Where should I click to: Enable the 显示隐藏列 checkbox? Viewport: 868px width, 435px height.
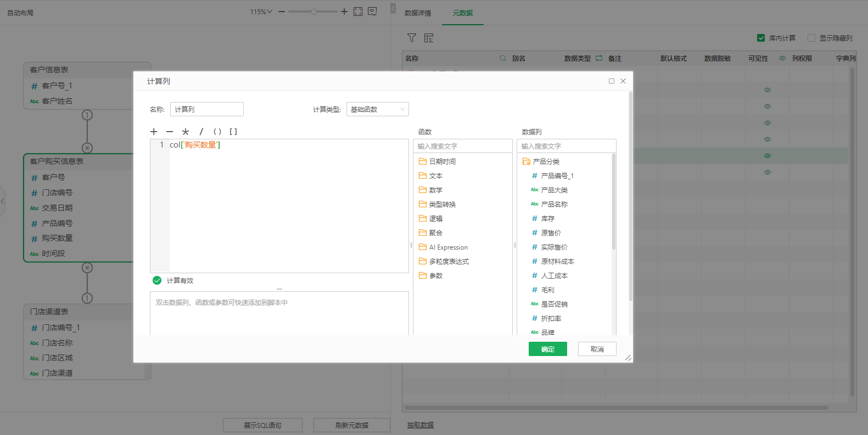click(811, 38)
